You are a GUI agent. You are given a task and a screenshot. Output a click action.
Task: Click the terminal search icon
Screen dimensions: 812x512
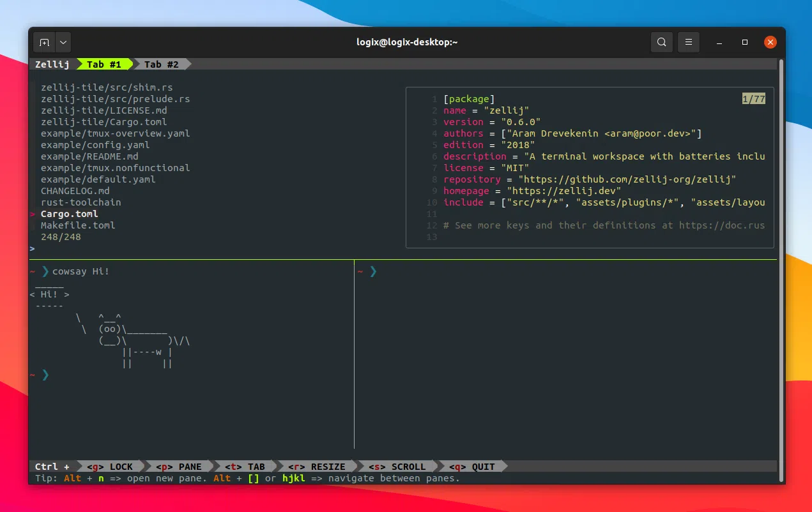point(662,43)
